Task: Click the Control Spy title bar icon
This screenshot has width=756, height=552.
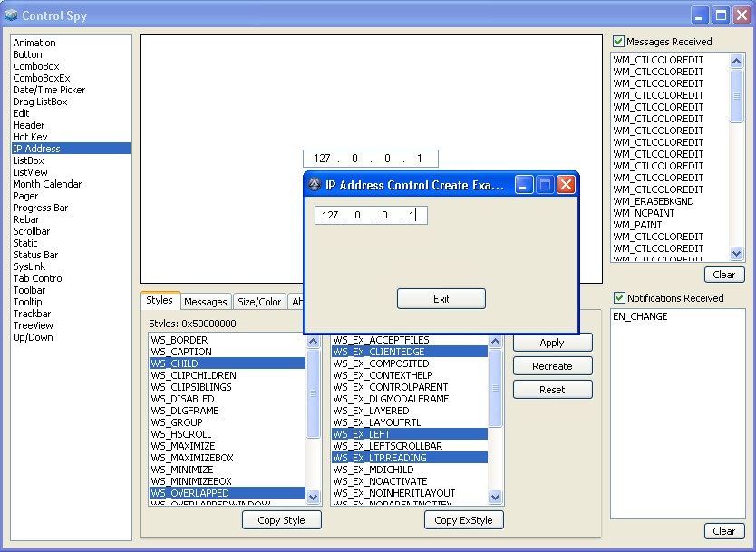Action: 11,15
